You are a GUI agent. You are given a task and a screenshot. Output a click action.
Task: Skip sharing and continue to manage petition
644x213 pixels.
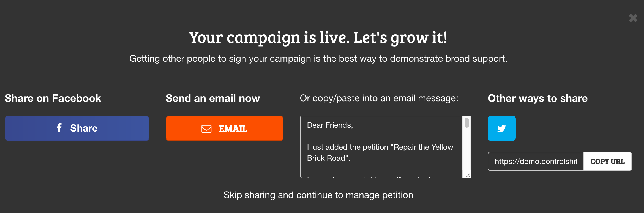pos(318,195)
